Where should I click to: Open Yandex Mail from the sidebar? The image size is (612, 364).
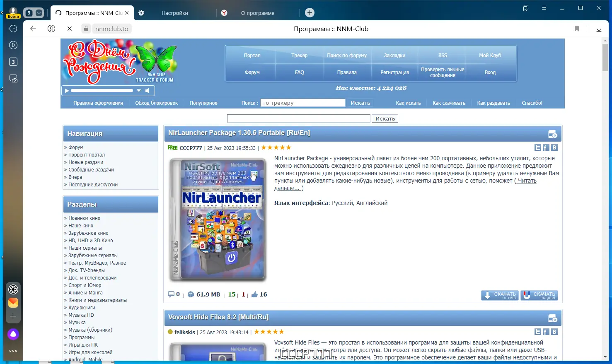(13, 303)
